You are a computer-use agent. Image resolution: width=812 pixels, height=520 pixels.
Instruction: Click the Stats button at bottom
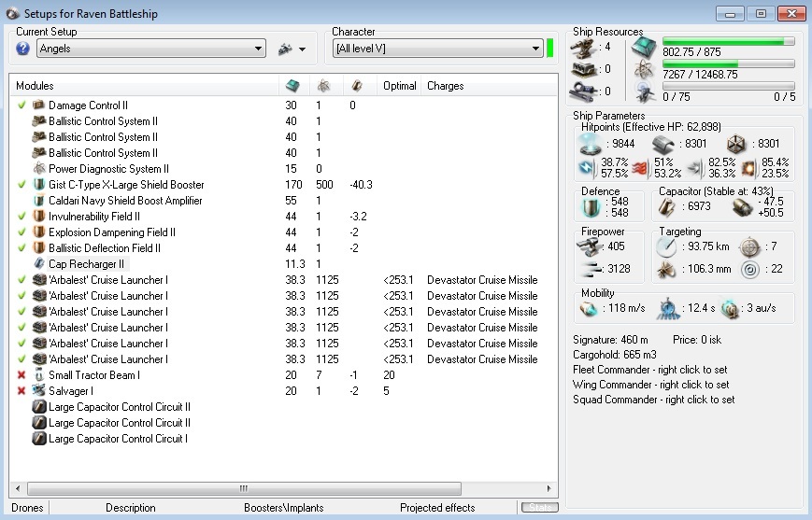538,508
